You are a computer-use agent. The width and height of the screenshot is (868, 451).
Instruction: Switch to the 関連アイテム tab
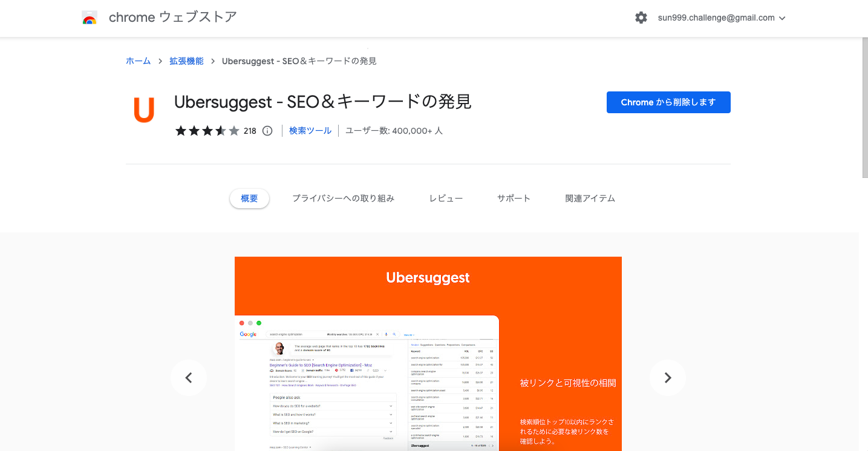click(x=590, y=199)
